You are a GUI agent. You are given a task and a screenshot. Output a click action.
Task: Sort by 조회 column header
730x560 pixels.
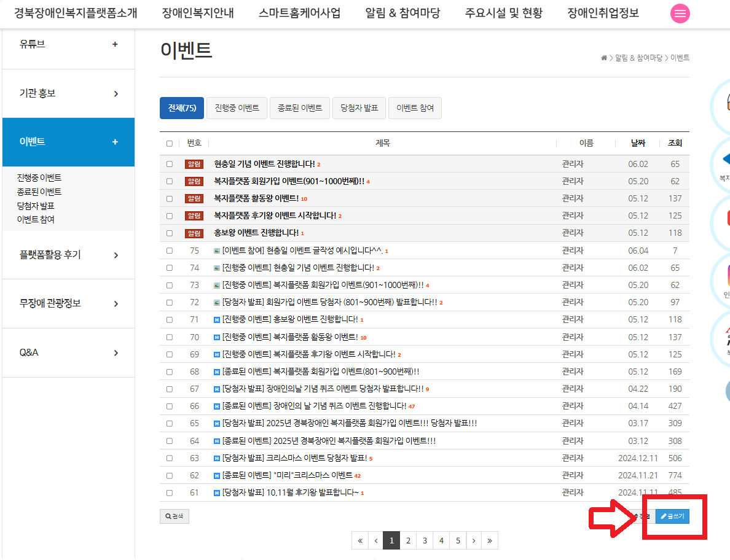(x=675, y=143)
